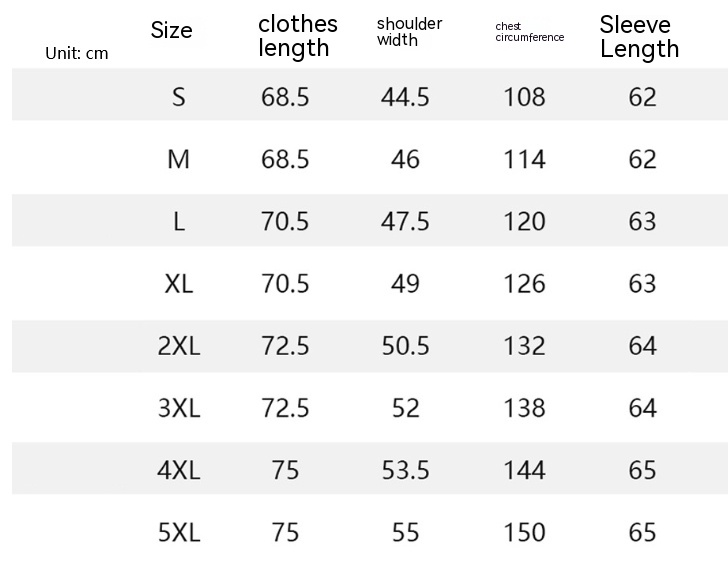Click the 'chest circumference' column header
Image resolution: width=728 pixels, height=561 pixels.
[529, 32]
